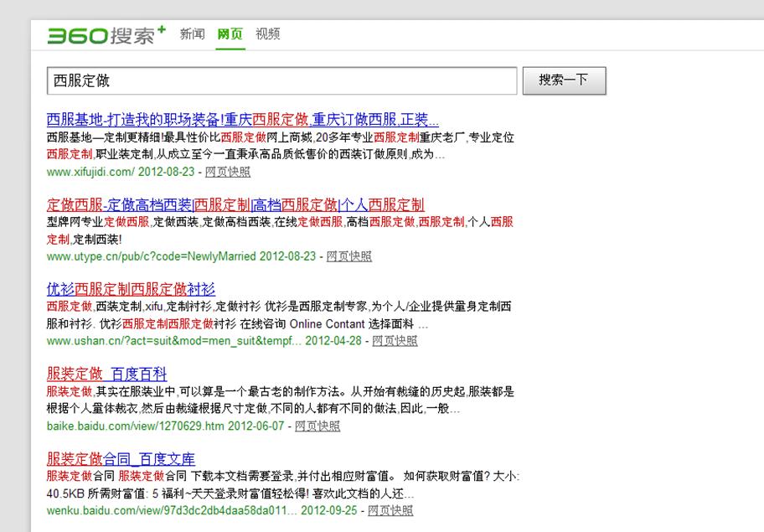This screenshot has width=764, height=532.
Task: Open 网页快照 for wenku.baidu.com result
Action: (x=390, y=510)
